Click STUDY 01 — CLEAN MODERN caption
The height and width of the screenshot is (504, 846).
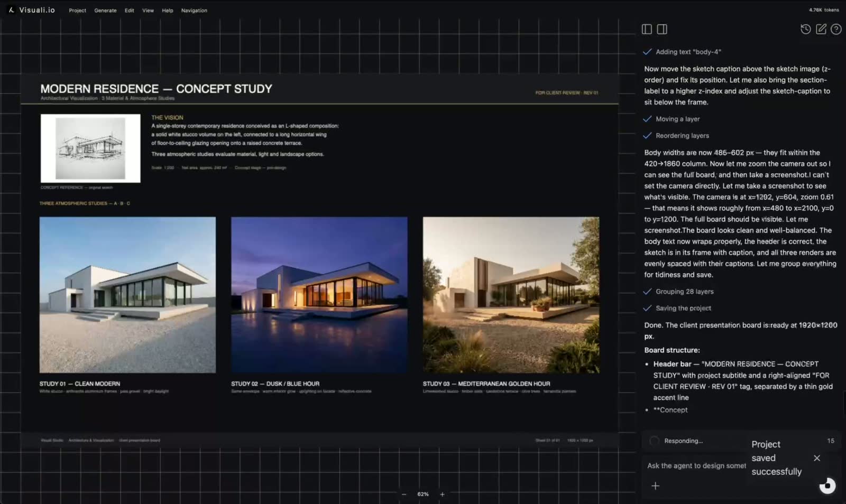(80, 384)
